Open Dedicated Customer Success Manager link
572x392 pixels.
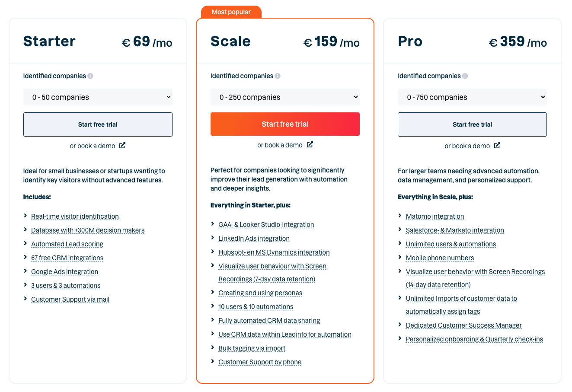pos(463,325)
